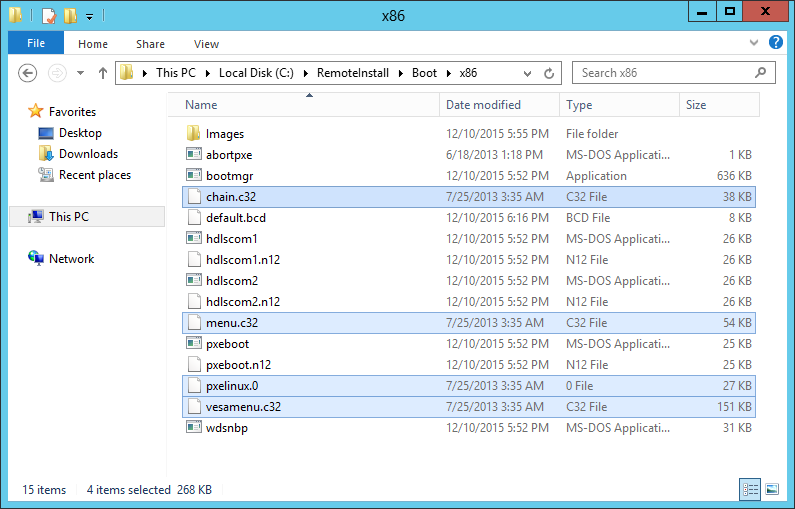Select This PC in the breadcrumb path

[175, 73]
